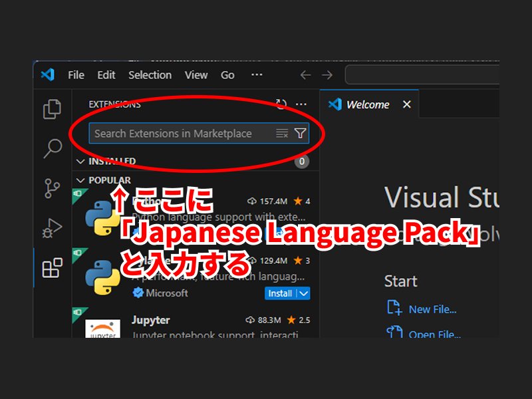Screen dimensions: 532x399
Task: Click the installed count badge showing 0
Action: click(x=302, y=161)
